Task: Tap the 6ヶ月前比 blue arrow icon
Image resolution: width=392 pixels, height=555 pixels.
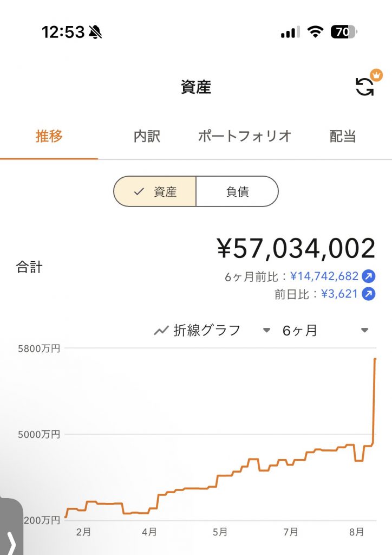Action: (368, 276)
